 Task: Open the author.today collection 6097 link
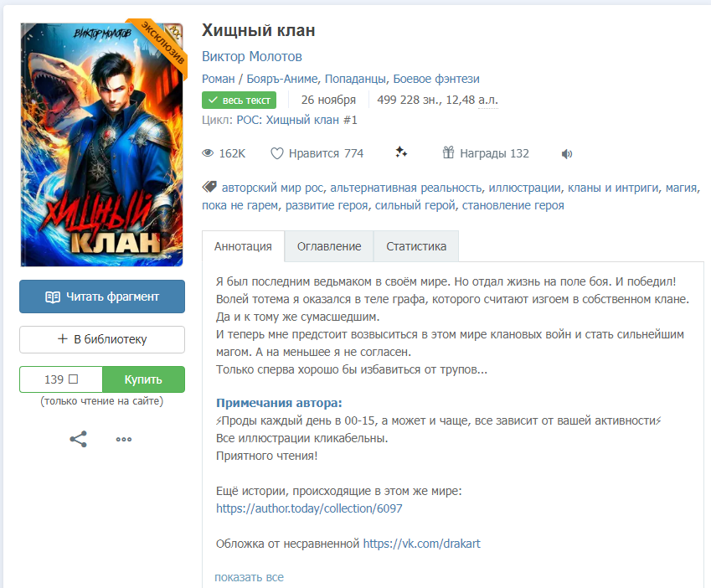pos(309,508)
